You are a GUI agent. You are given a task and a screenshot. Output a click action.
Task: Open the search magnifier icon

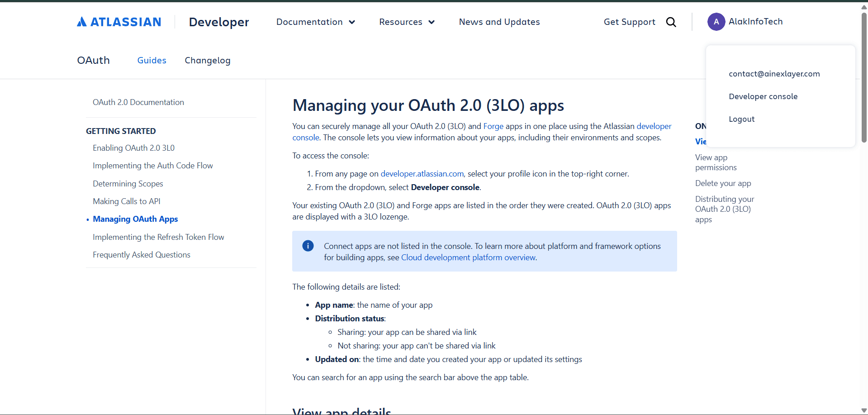pyautogui.click(x=671, y=22)
